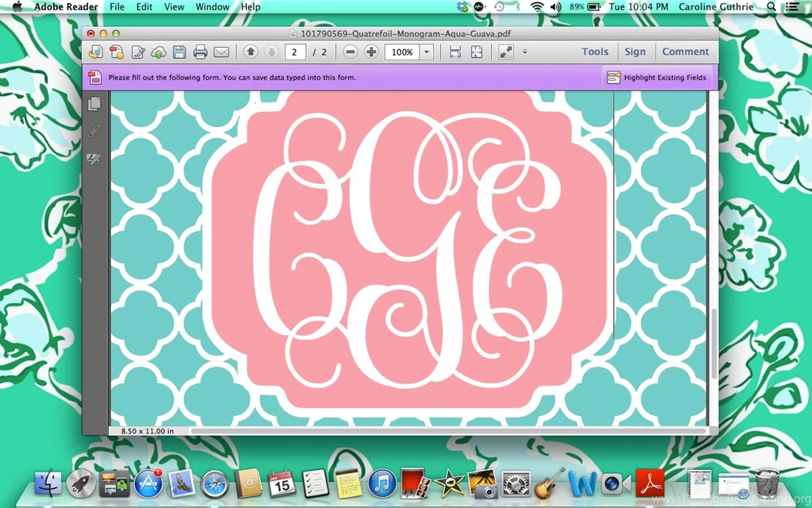Toggle fit page width view
Viewport: 812px width, 508px height.
coord(454,52)
